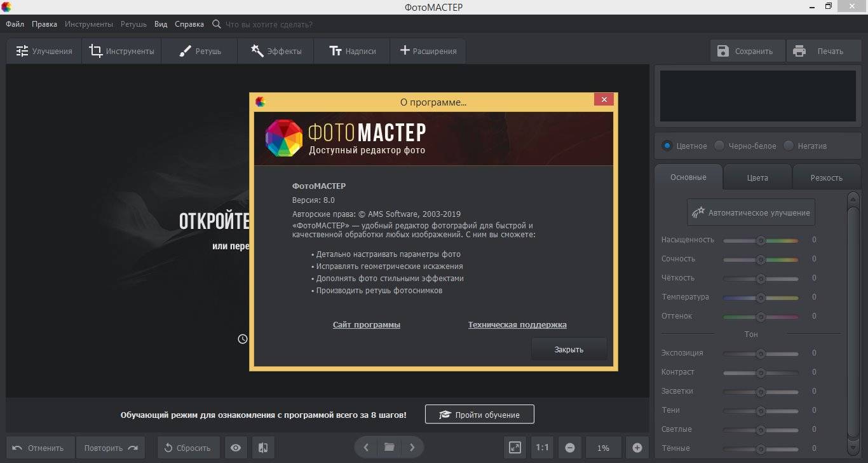
Task: Click the dialog's red X close button
Action: tap(604, 100)
